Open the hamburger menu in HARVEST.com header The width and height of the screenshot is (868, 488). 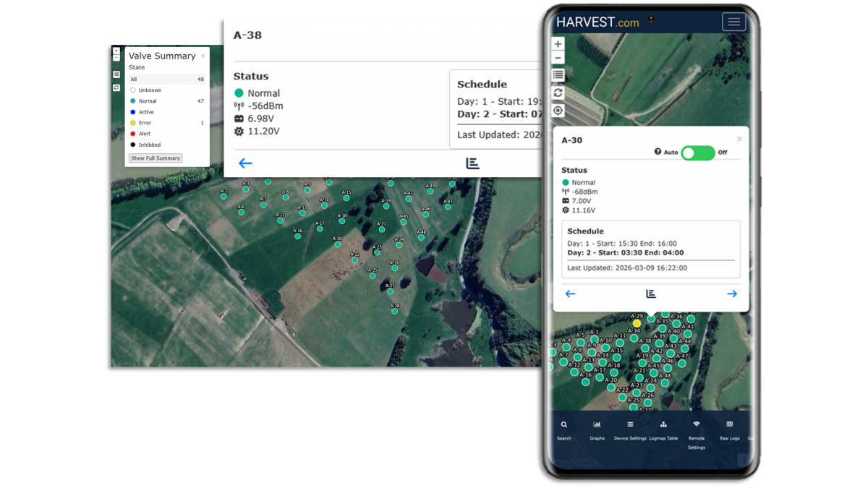[x=733, y=22]
